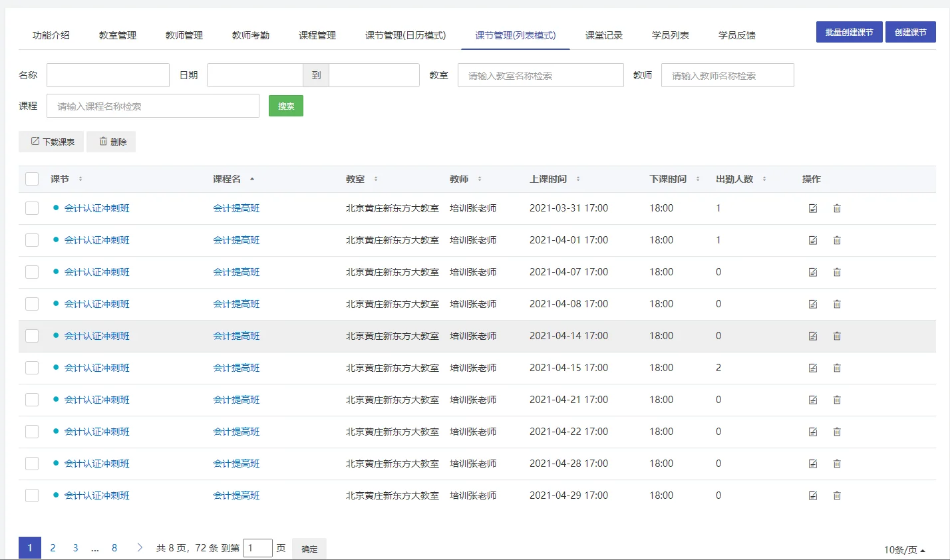Sort by 出勤人数 column arrows
Screen dimensions: 950x560
[764, 179]
